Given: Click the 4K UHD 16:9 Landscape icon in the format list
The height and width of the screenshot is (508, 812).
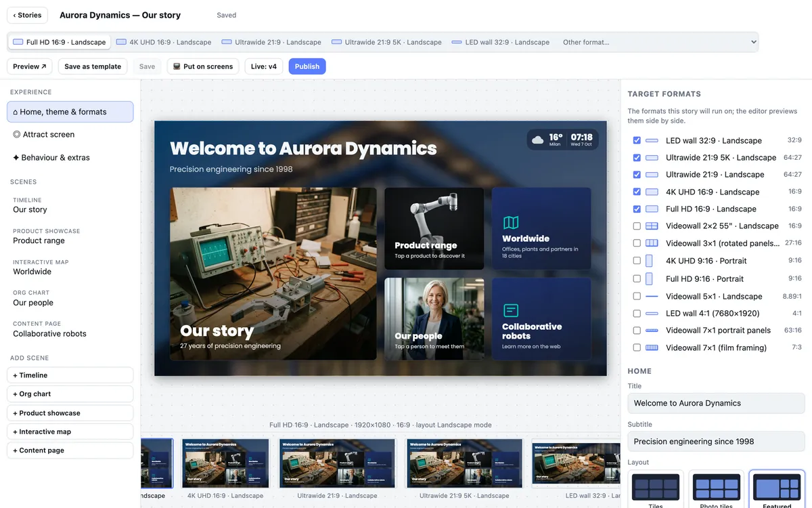Looking at the screenshot, I should point(652,192).
